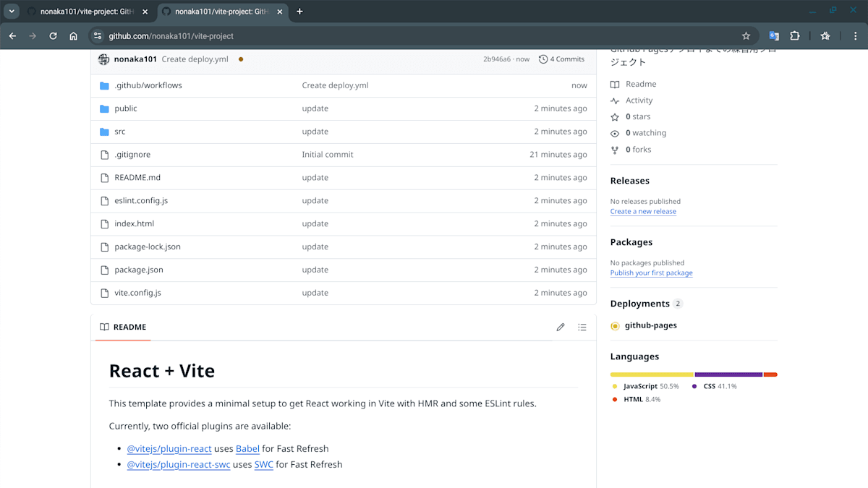Click the folder icon beside public
This screenshot has width=868, height=488.
104,108
